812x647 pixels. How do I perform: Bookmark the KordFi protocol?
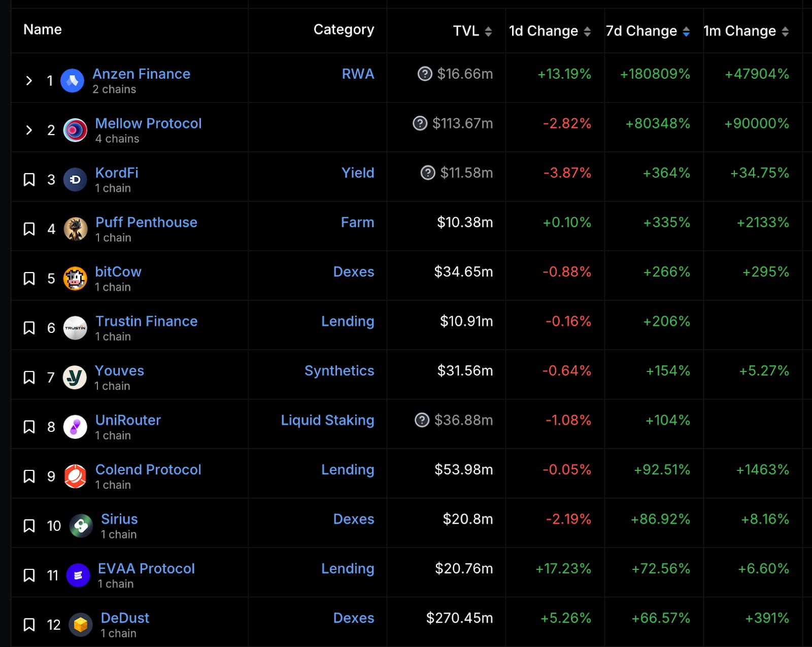pyautogui.click(x=29, y=180)
